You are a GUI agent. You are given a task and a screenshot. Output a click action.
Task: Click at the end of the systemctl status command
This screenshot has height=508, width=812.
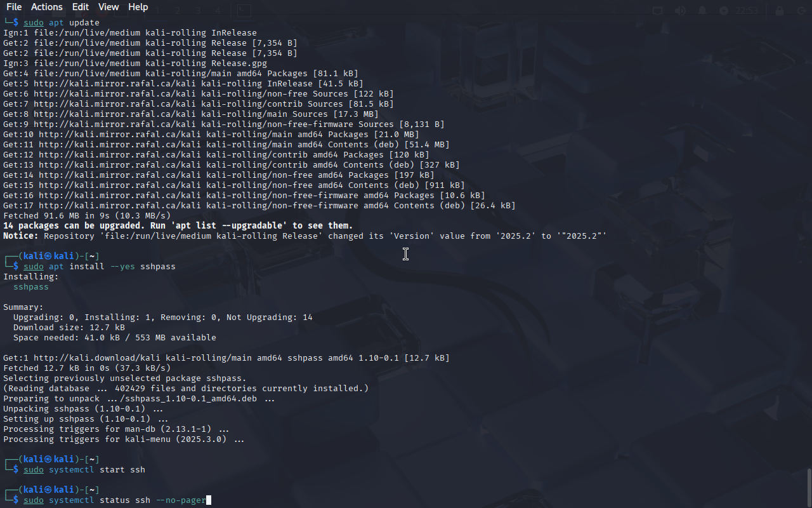click(x=208, y=500)
